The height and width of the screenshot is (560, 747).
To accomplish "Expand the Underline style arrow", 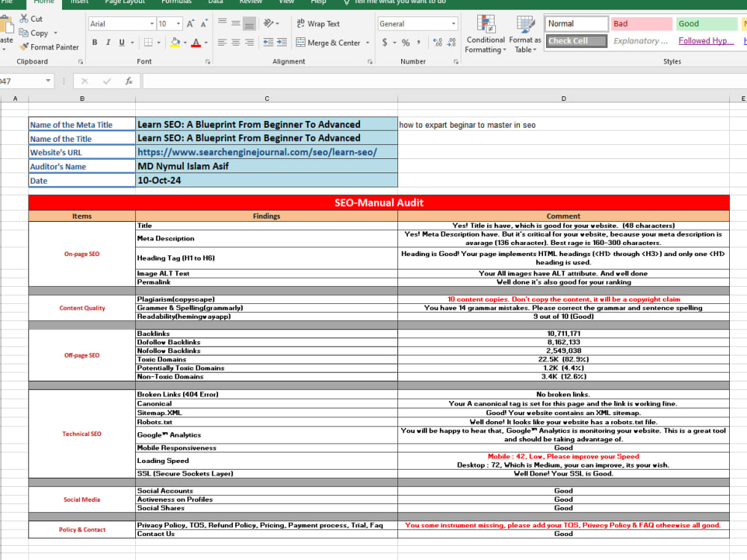I will click(132, 43).
